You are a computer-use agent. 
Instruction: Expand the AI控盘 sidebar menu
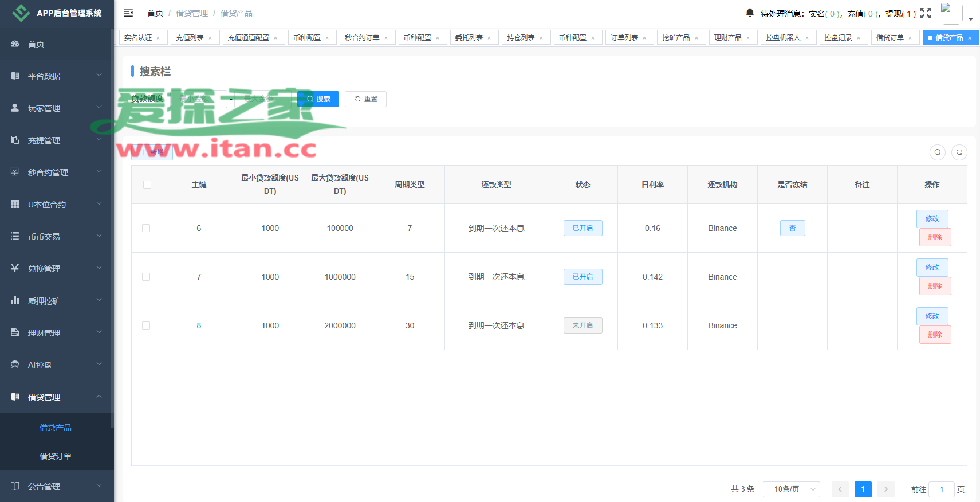[x=56, y=365]
